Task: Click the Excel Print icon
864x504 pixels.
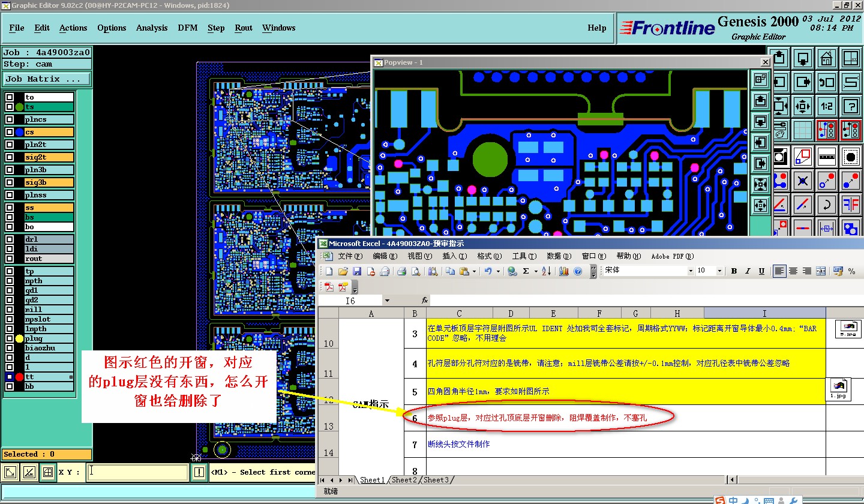Action: [402, 271]
